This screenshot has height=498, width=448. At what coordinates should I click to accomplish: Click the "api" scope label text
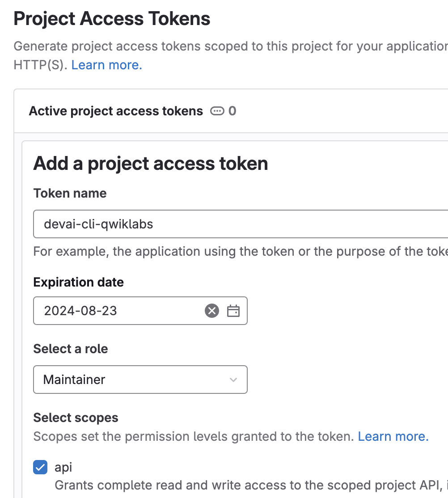63,468
